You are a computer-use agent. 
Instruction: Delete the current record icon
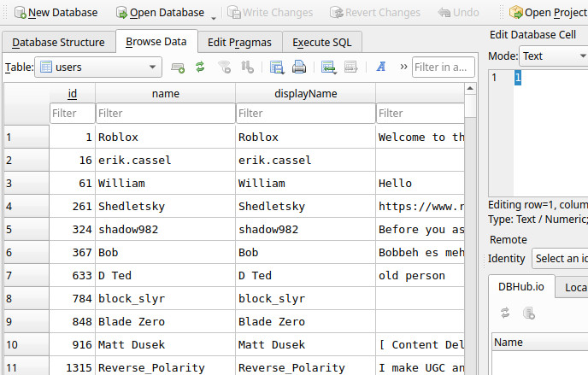pos(350,67)
